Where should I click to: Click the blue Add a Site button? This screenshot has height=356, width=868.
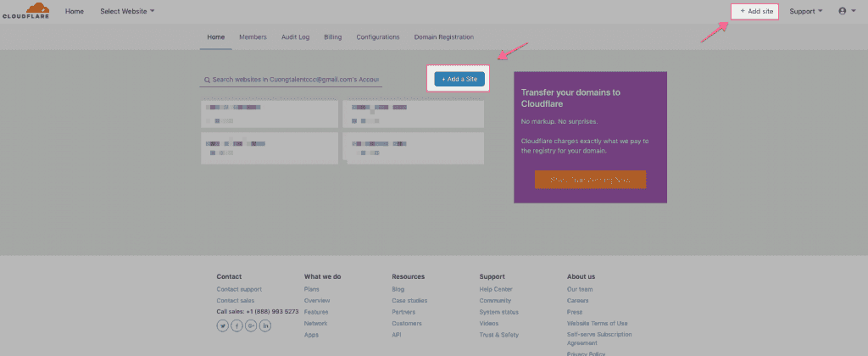[x=459, y=79]
